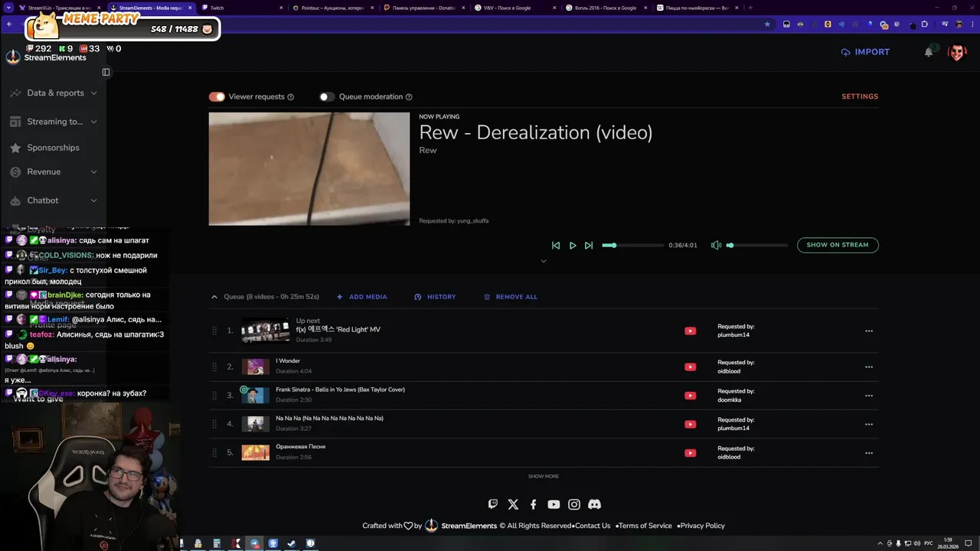
Task: Open the Contact Us footer link
Action: pyautogui.click(x=593, y=526)
